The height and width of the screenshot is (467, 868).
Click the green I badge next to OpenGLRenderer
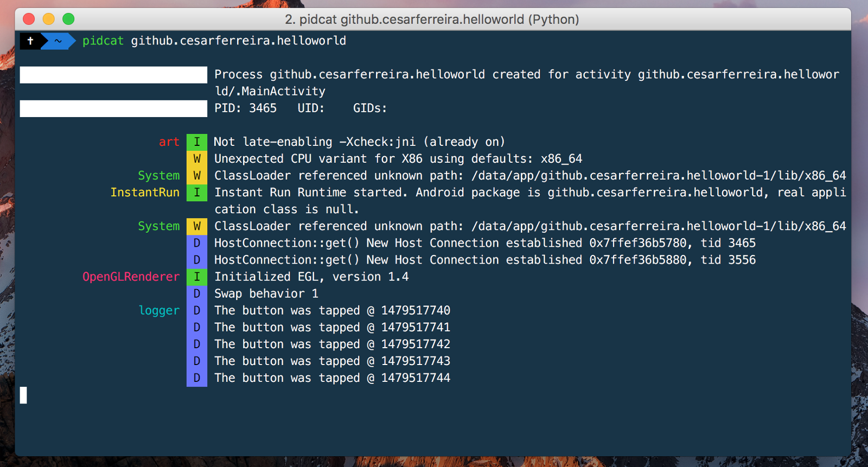pyautogui.click(x=197, y=277)
